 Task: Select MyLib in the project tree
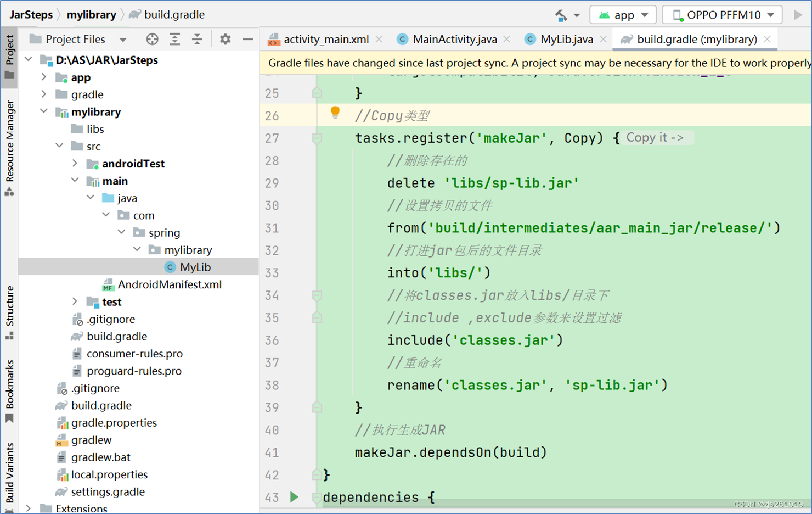[195, 267]
